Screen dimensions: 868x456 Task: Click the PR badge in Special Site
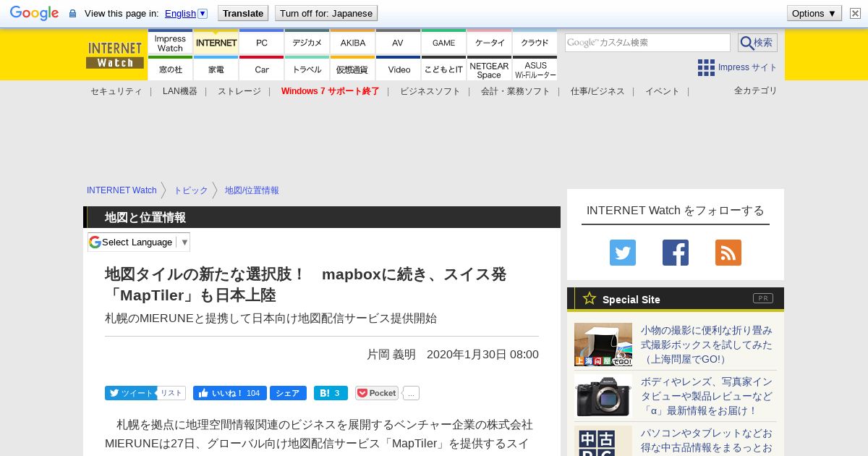coord(762,298)
